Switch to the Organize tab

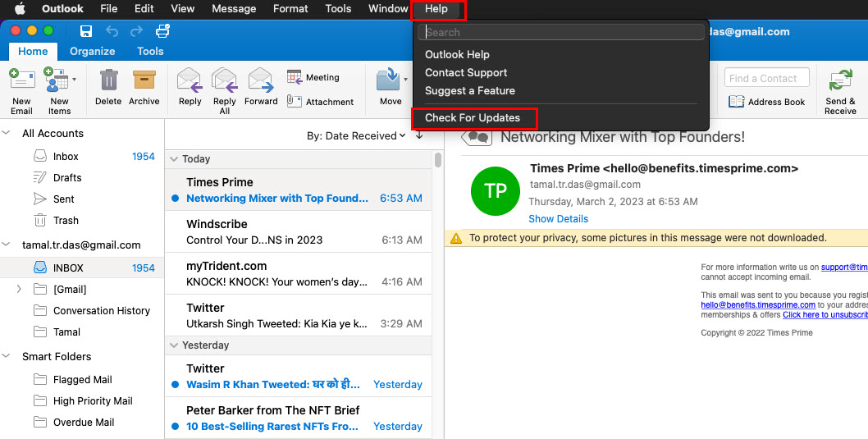coord(93,51)
